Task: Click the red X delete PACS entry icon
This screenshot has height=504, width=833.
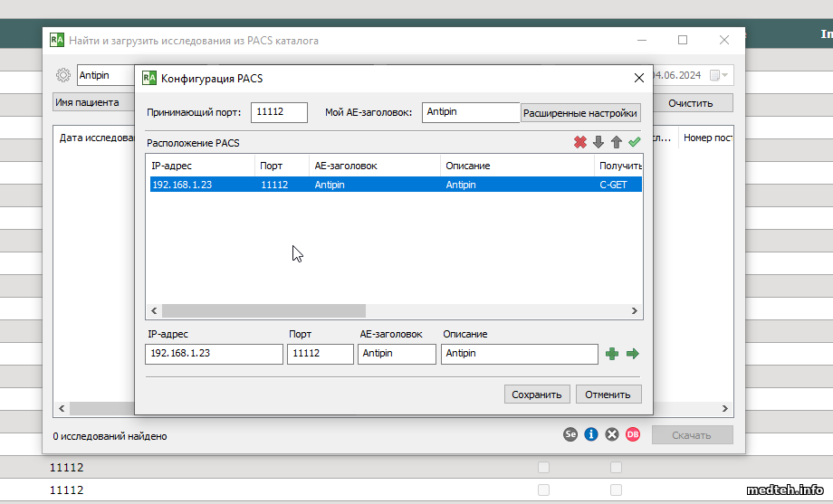Action: (580, 142)
